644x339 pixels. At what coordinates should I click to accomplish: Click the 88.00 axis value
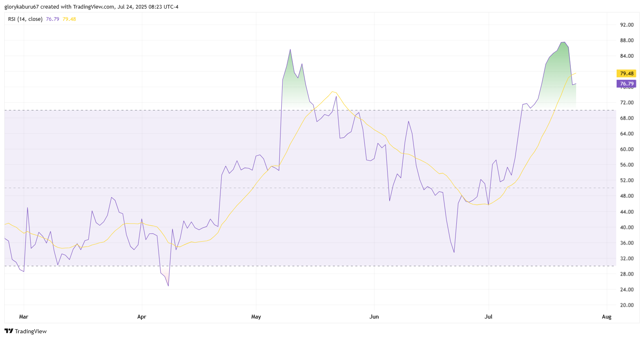coord(627,40)
